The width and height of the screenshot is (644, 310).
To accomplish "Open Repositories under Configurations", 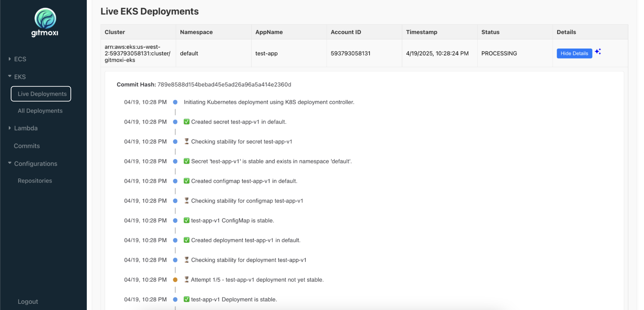I will [x=35, y=181].
